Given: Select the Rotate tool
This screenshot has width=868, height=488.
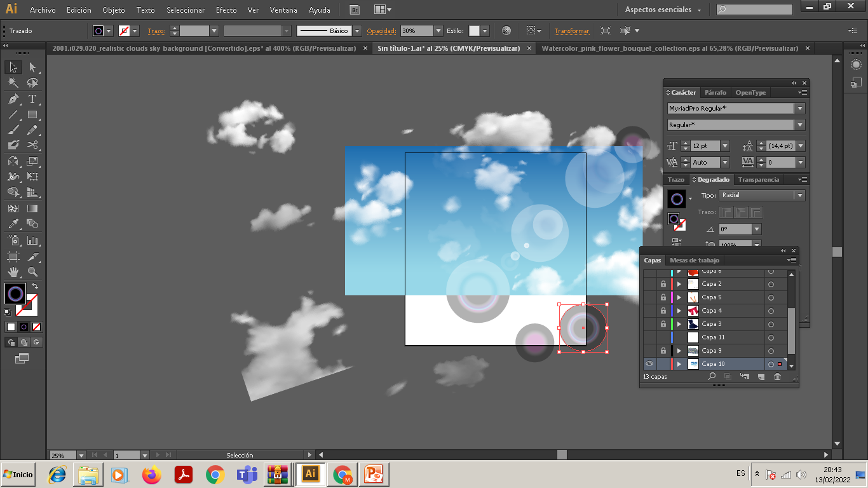Looking at the screenshot, I should click(x=13, y=161).
